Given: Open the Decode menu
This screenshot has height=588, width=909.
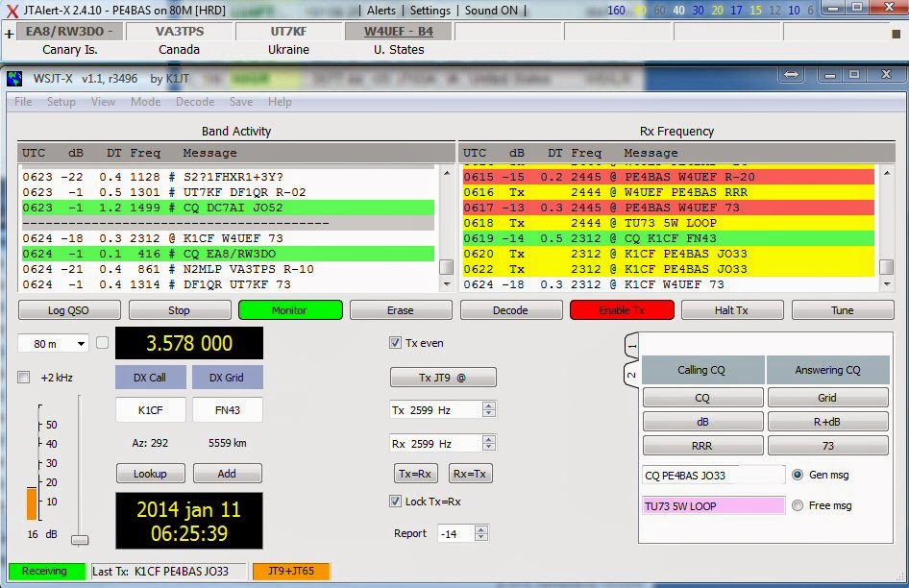Looking at the screenshot, I should 195,102.
